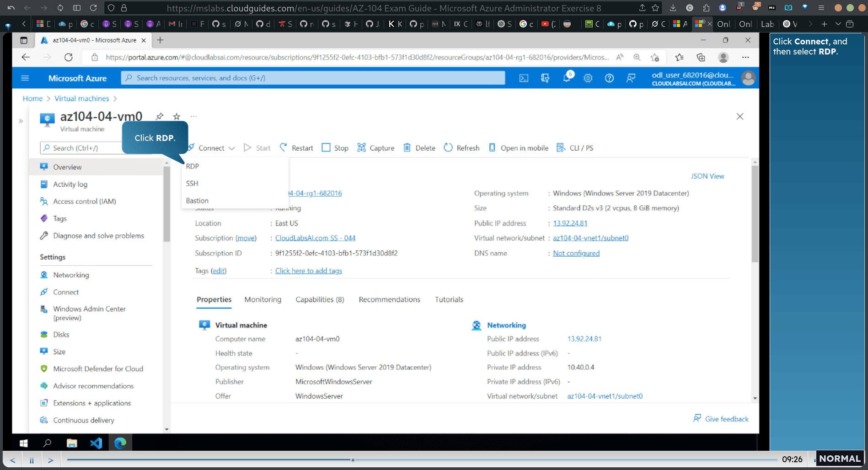Open Overview in the left menu
This screenshot has height=470, width=868.
pos(96,167)
